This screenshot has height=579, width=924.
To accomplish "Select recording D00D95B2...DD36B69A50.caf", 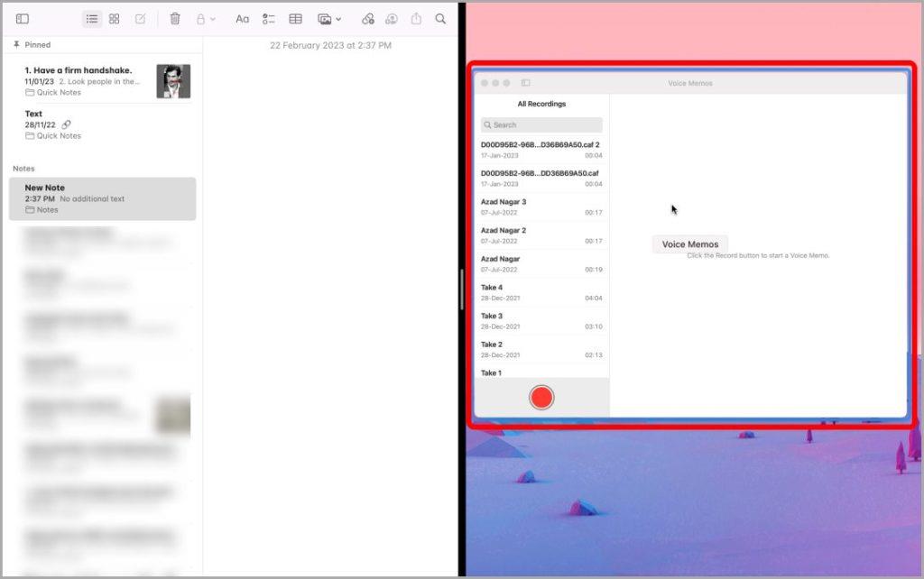I will pyautogui.click(x=541, y=179).
